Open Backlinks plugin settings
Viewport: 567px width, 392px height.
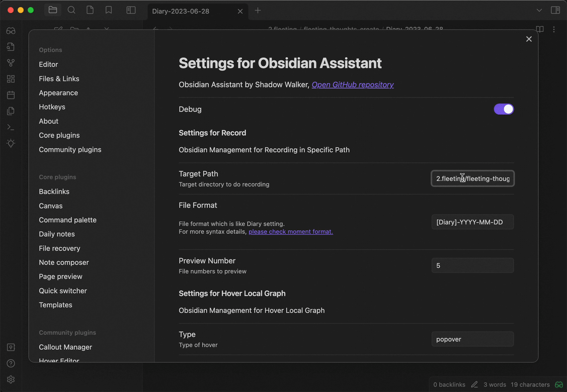pos(54,191)
